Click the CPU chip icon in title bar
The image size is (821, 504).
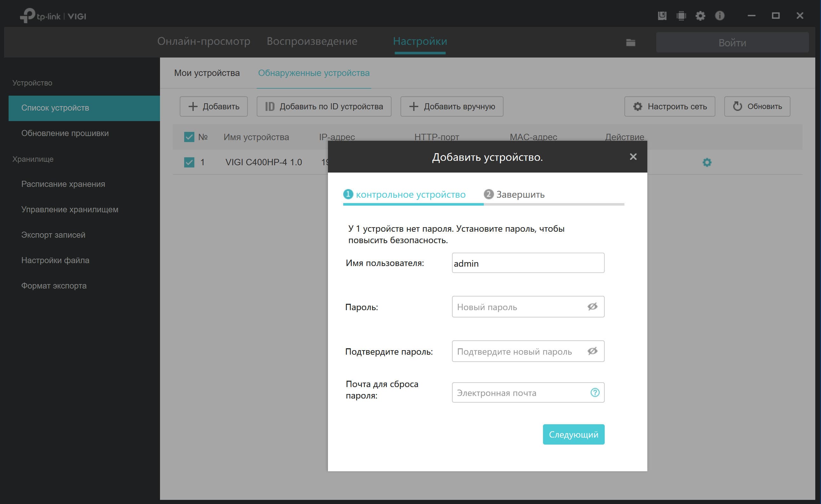[681, 16]
